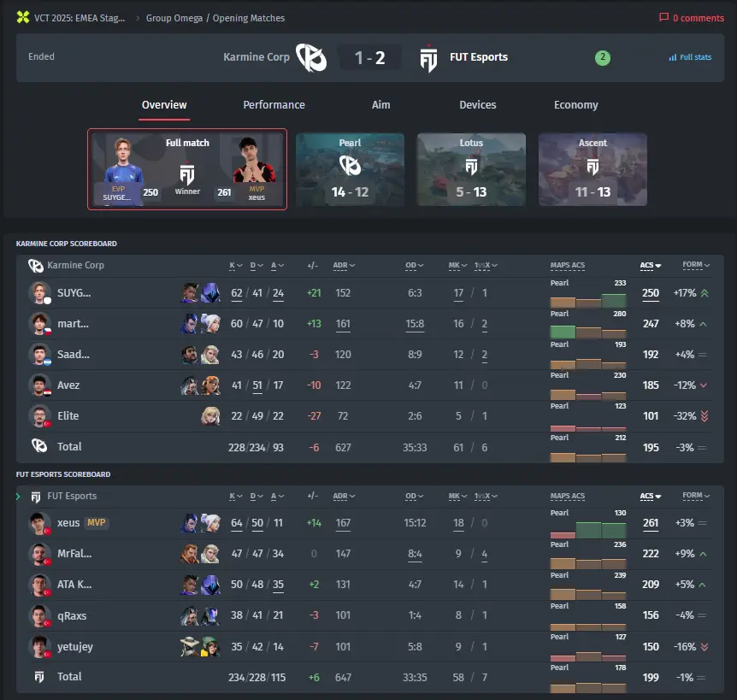
Task: Click the green number 2 badge
Action: [602, 57]
